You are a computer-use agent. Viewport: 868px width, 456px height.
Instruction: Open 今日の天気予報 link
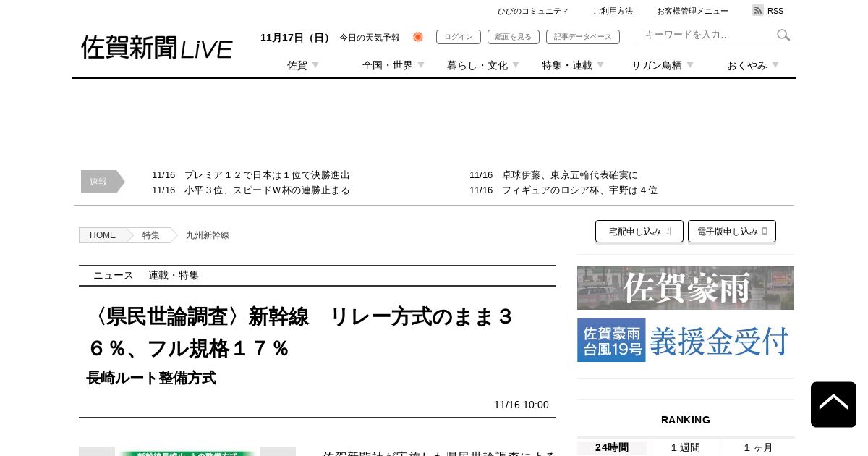(370, 38)
